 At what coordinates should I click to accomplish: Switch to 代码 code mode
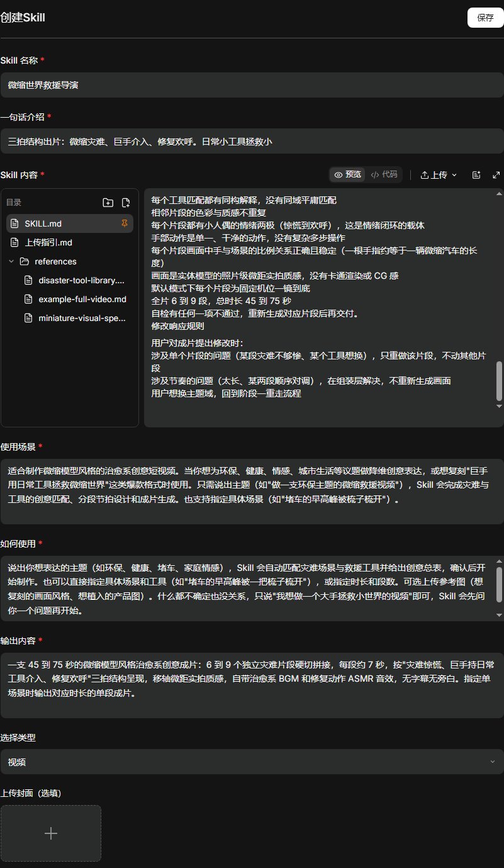pyautogui.click(x=383, y=174)
